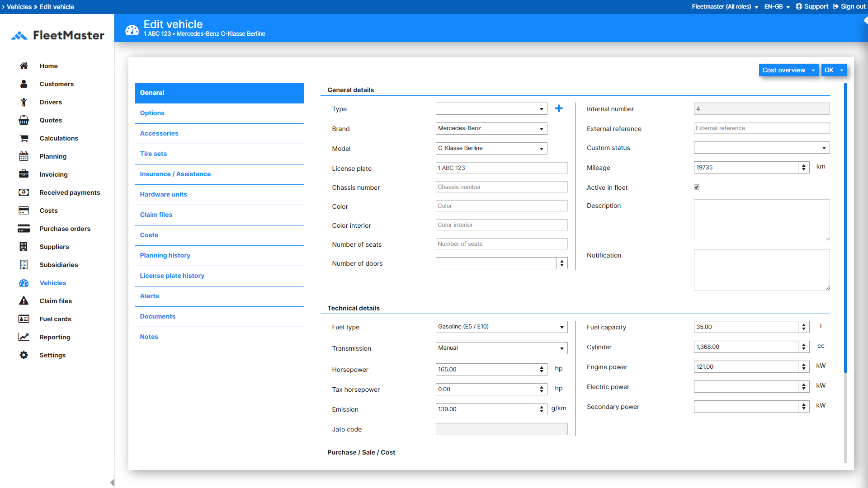Click the Sign out link
This screenshot has height=488, width=868.
853,7
